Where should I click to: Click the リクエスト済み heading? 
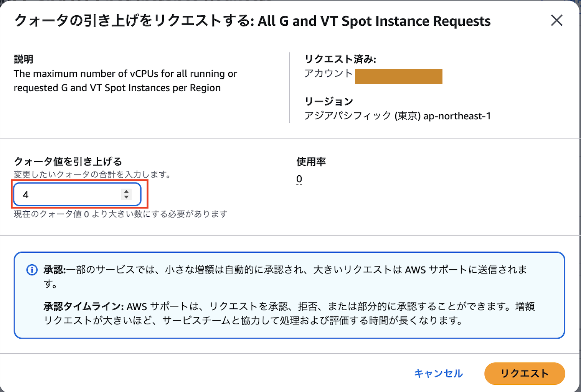(x=340, y=59)
